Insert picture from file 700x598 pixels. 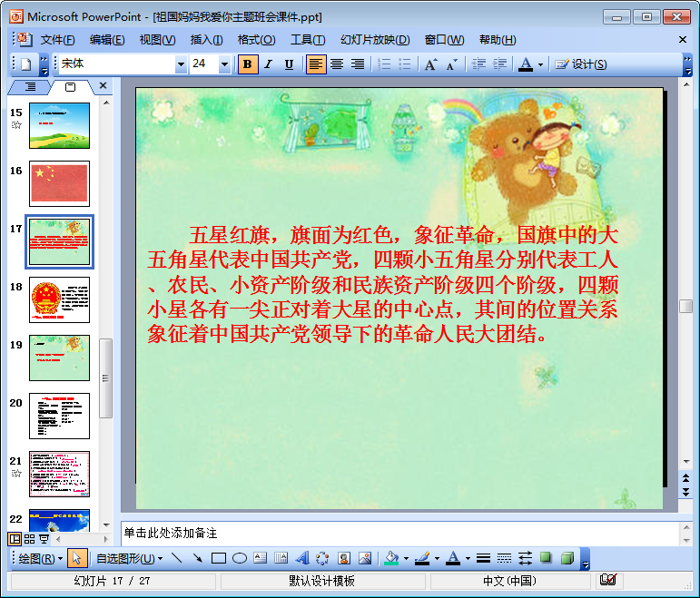(365, 558)
